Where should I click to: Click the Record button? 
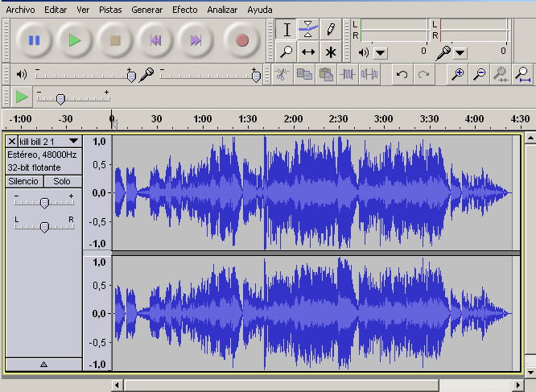coord(241,39)
